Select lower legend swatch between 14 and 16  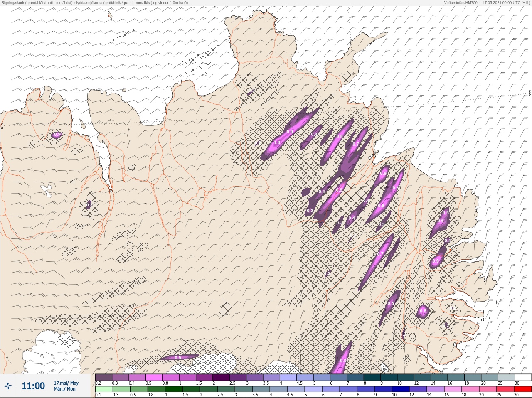point(436,389)
